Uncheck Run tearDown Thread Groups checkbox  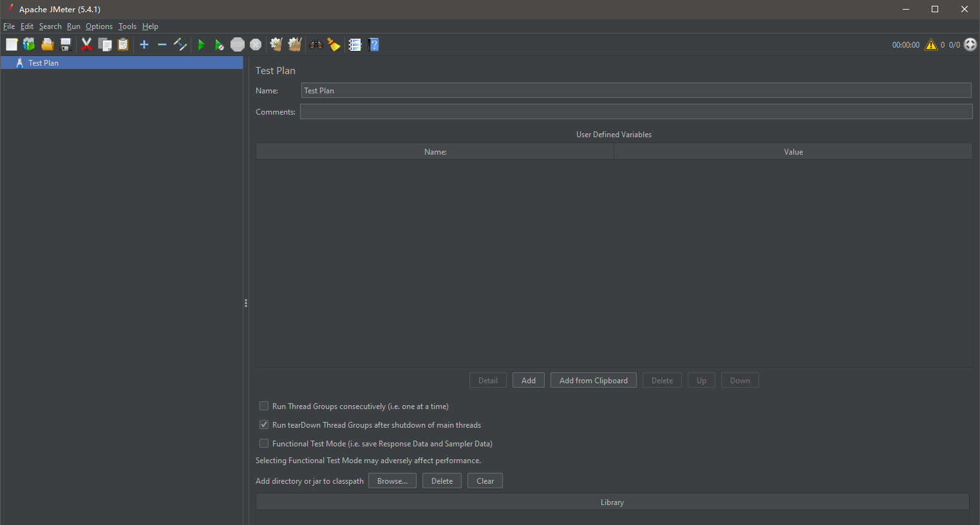[x=264, y=425]
